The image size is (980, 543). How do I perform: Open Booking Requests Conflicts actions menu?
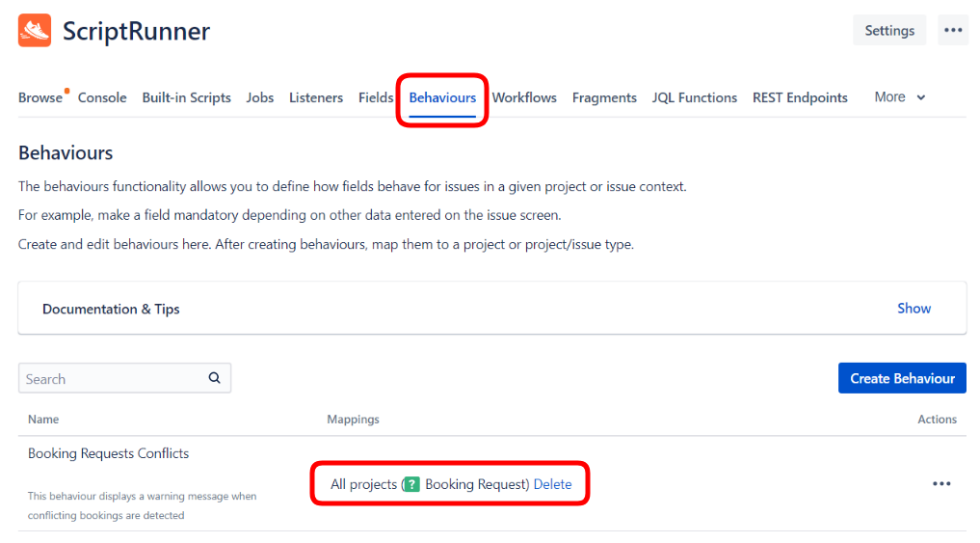[941, 484]
